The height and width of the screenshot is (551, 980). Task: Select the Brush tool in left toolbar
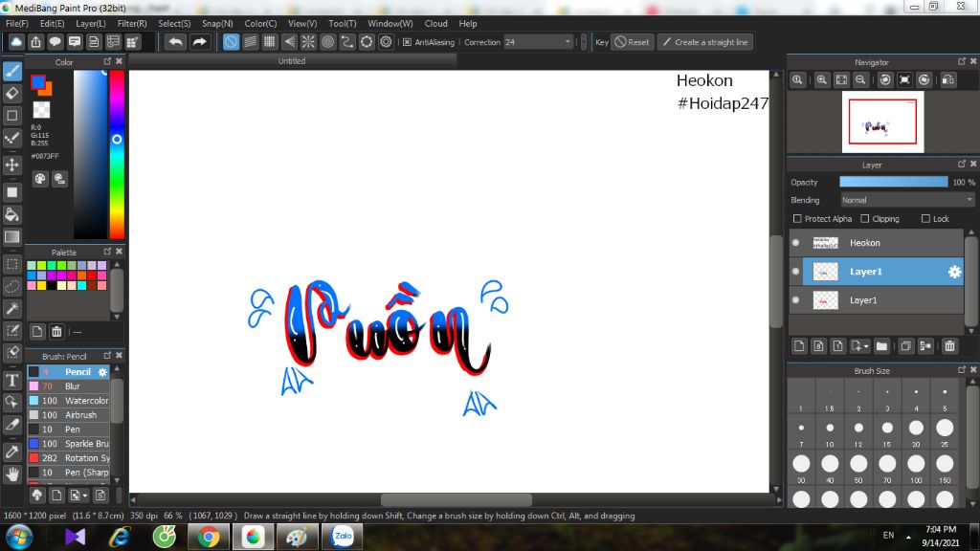click(x=11, y=71)
